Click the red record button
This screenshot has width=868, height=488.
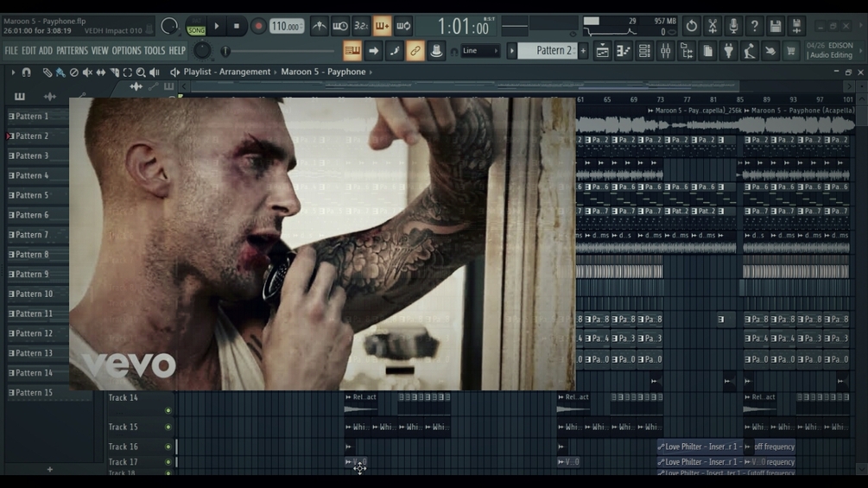pos(258,26)
